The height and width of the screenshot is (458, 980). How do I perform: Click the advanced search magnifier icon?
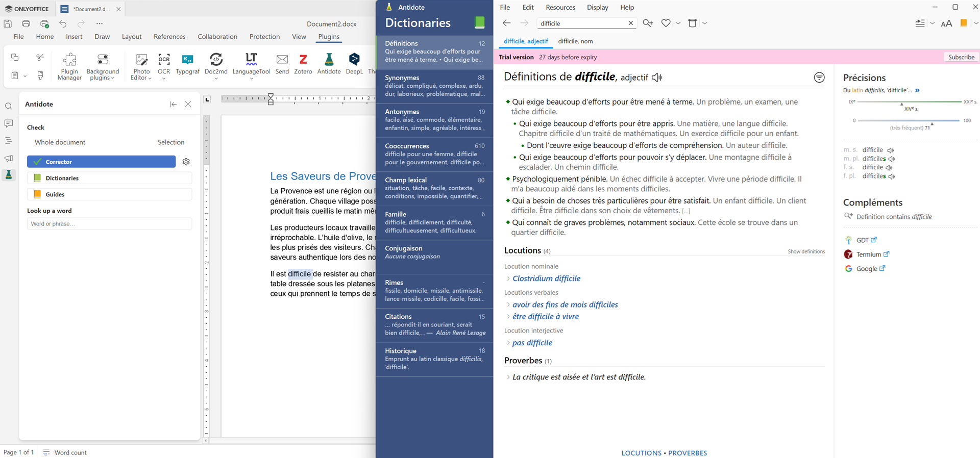(648, 23)
